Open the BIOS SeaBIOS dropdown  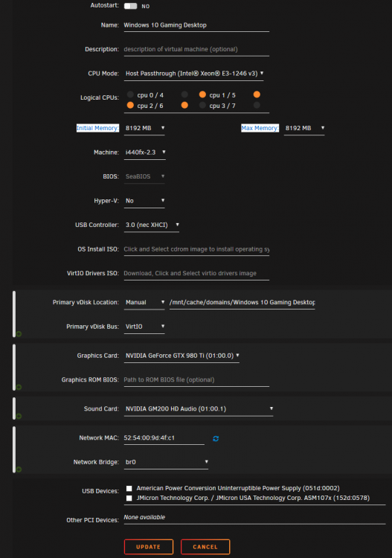144,176
